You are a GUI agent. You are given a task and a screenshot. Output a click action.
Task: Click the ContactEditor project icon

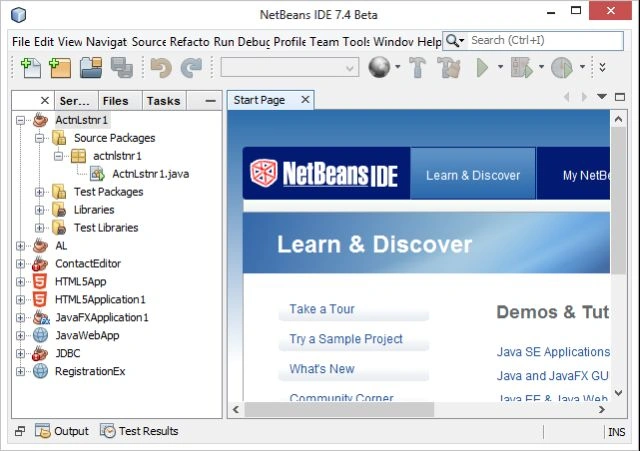[40, 263]
